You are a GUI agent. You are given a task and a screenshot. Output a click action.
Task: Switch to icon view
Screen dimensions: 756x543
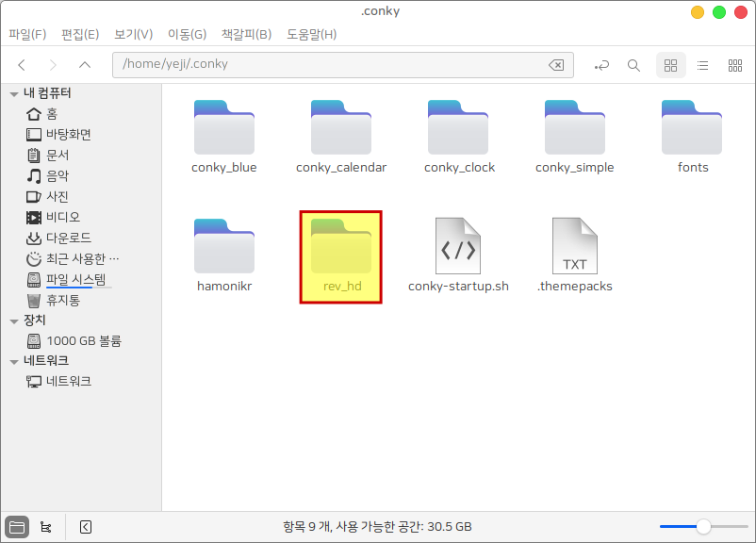[671, 65]
